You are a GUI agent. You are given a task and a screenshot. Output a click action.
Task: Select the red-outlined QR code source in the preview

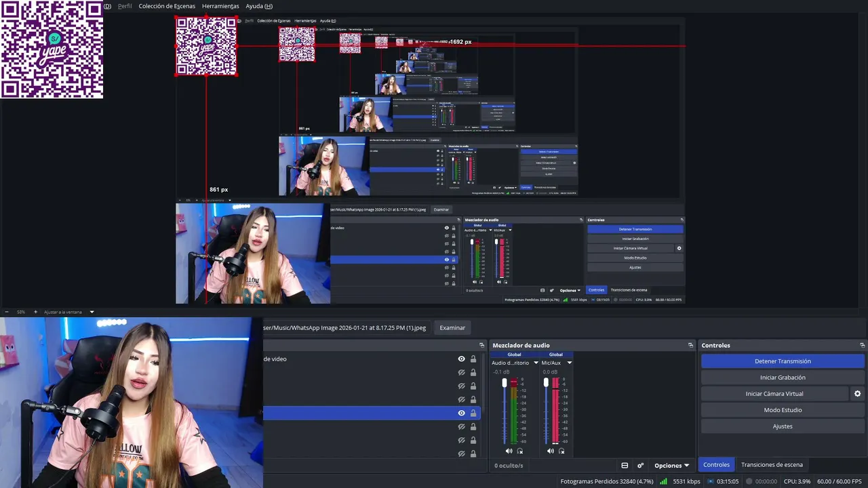click(206, 46)
